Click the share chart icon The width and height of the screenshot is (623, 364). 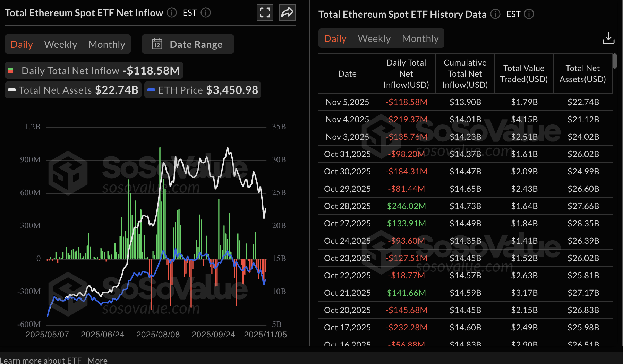tap(287, 12)
